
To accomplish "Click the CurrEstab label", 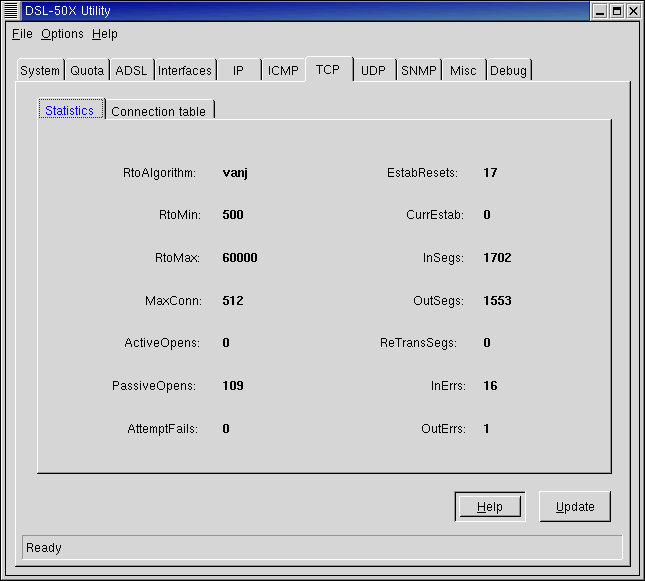I will [x=435, y=214].
